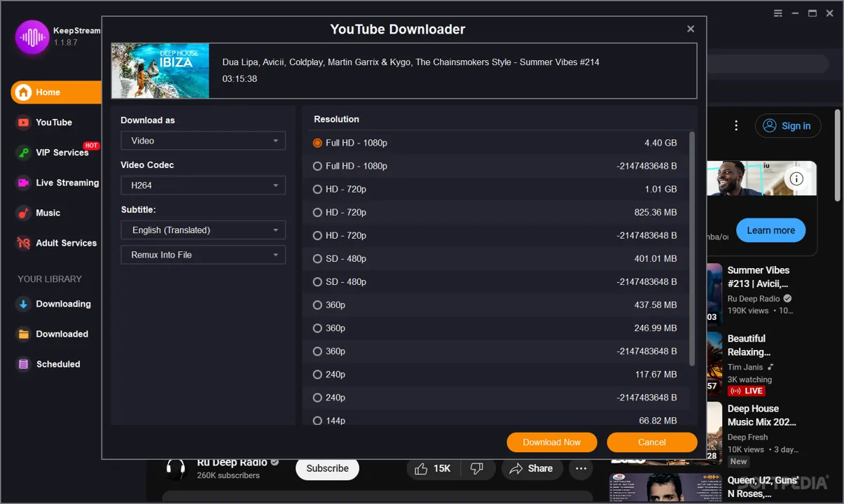844x504 pixels.
Task: Click the YouTube sidebar icon
Action: pyautogui.click(x=24, y=122)
